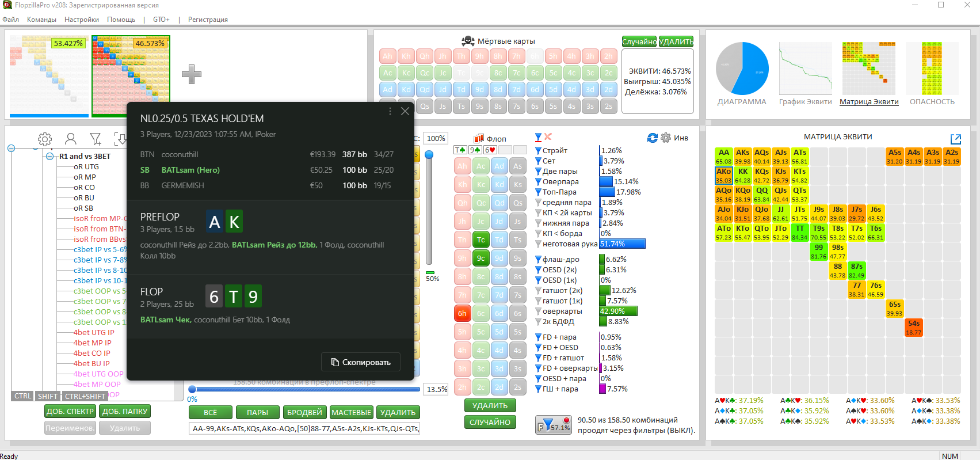This screenshot has width=980, height=460.
Task: Open the Помощь menu
Action: coord(121,19)
